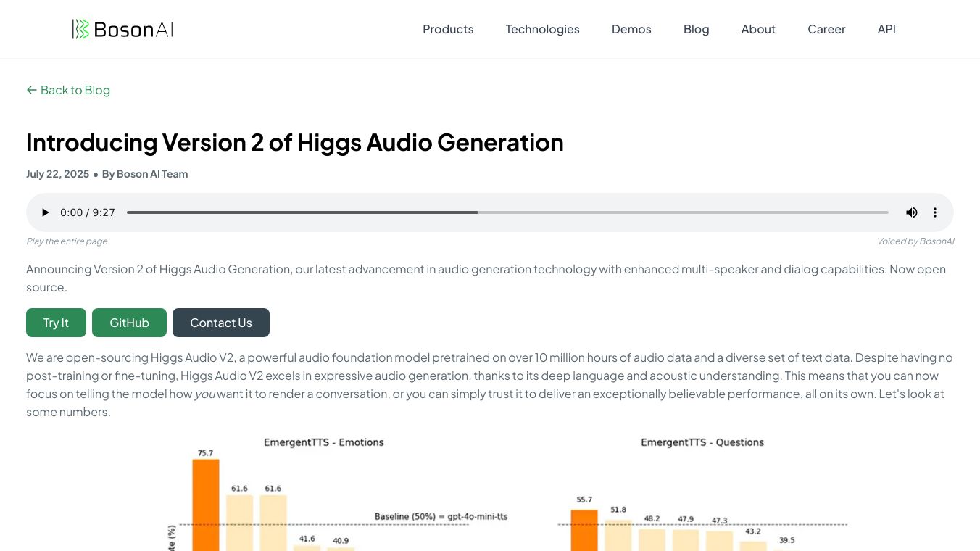Go to the Demos page
Screen dimensions: 980x551
coord(631,29)
